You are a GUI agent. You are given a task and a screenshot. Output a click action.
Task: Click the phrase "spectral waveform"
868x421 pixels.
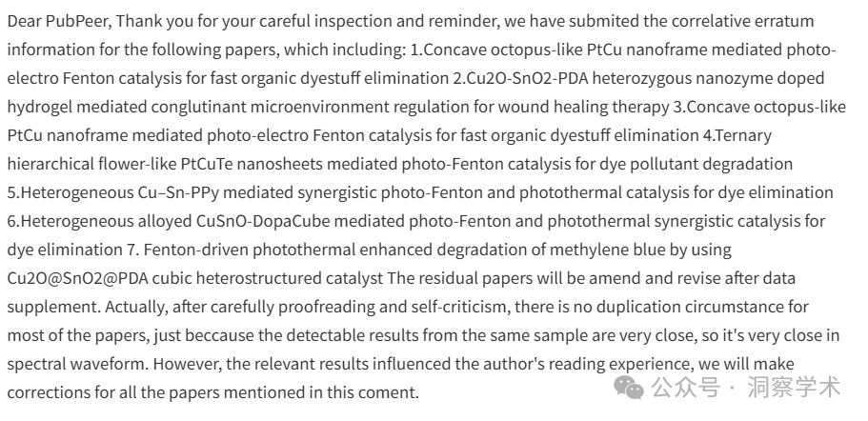(77, 365)
